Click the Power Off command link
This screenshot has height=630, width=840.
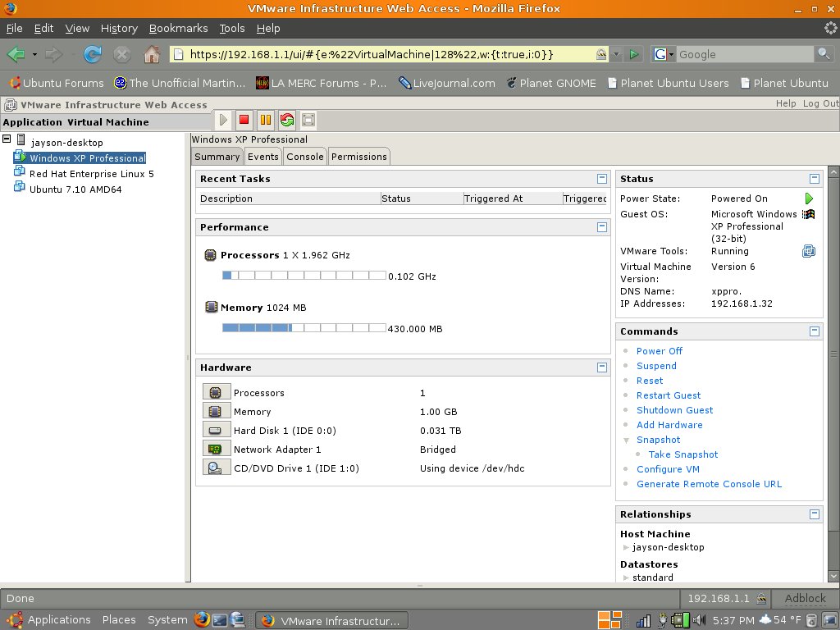pos(659,351)
